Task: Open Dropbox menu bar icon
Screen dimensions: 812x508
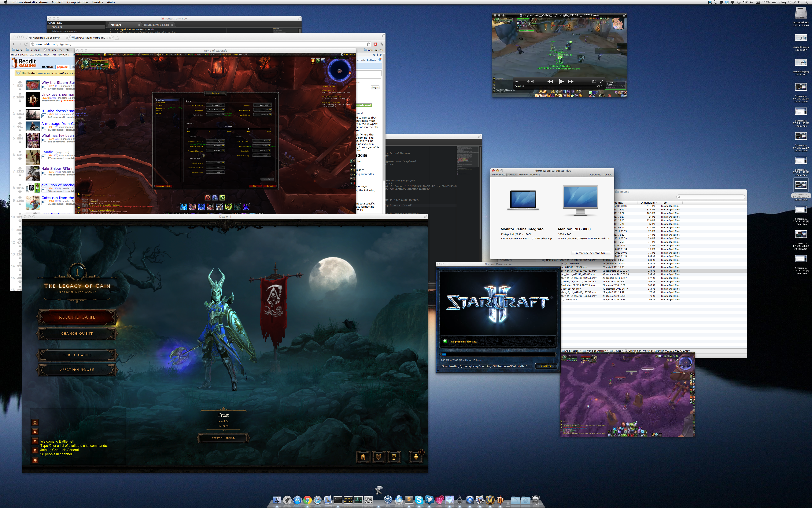Action: [x=727, y=2]
